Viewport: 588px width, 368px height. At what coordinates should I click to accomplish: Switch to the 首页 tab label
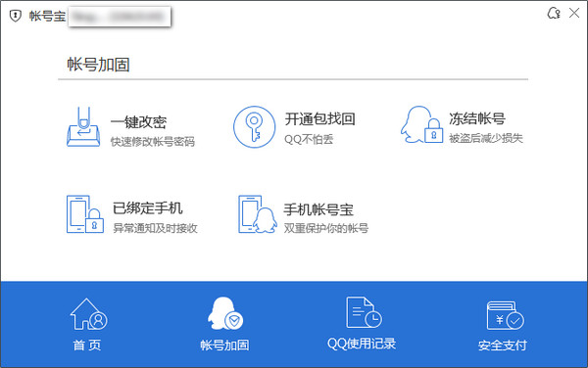87,345
